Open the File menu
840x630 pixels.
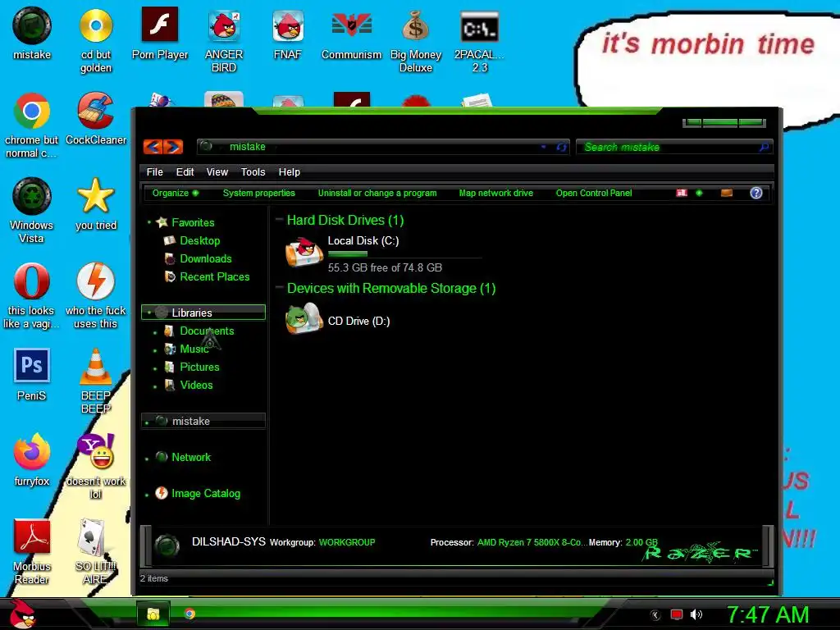(x=155, y=172)
